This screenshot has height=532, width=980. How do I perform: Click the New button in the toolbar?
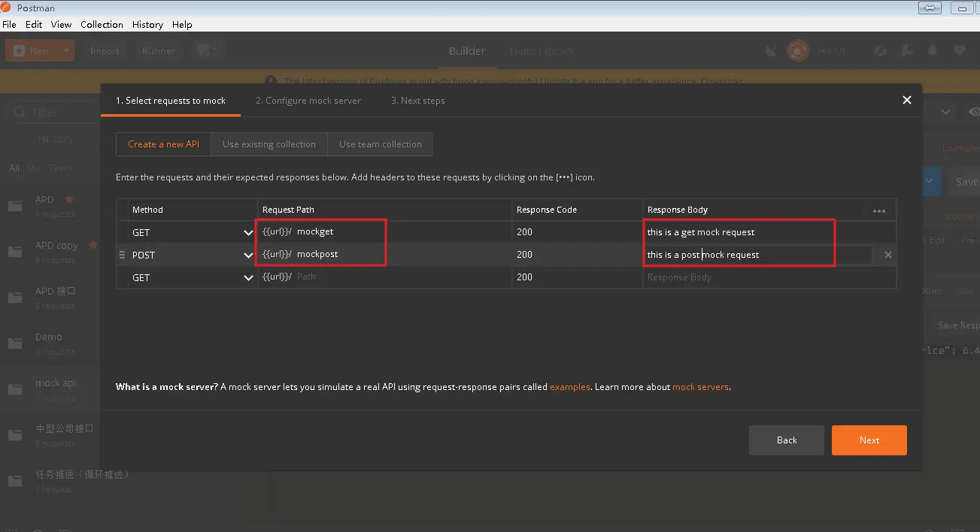tap(32, 51)
